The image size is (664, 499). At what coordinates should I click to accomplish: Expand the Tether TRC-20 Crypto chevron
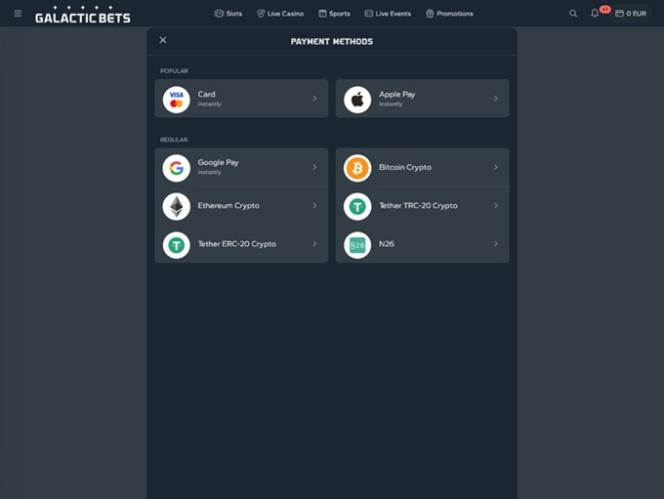pyautogui.click(x=495, y=206)
